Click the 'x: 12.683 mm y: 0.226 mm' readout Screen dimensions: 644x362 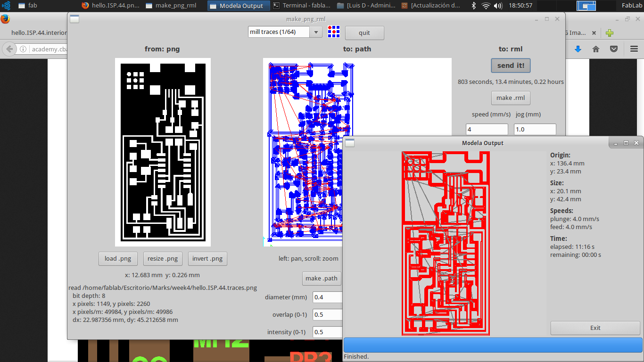pos(162,275)
